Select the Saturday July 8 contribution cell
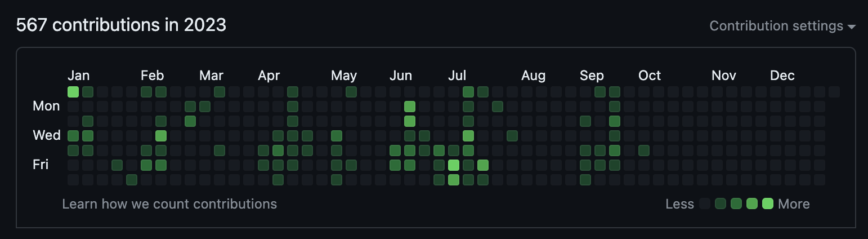868x239 pixels. point(454,179)
